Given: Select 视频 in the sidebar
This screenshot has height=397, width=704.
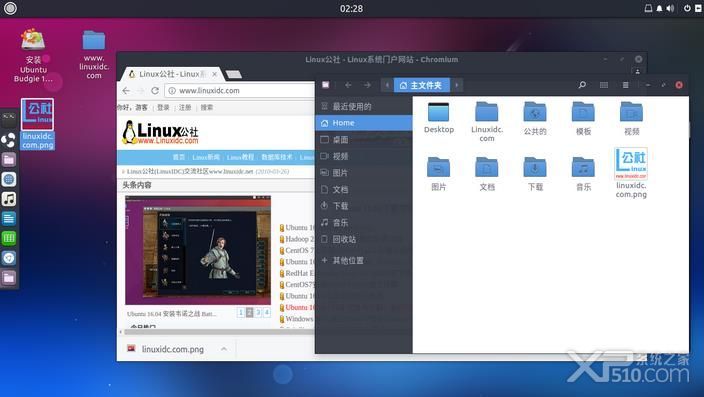Looking at the screenshot, I should [x=364, y=156].
